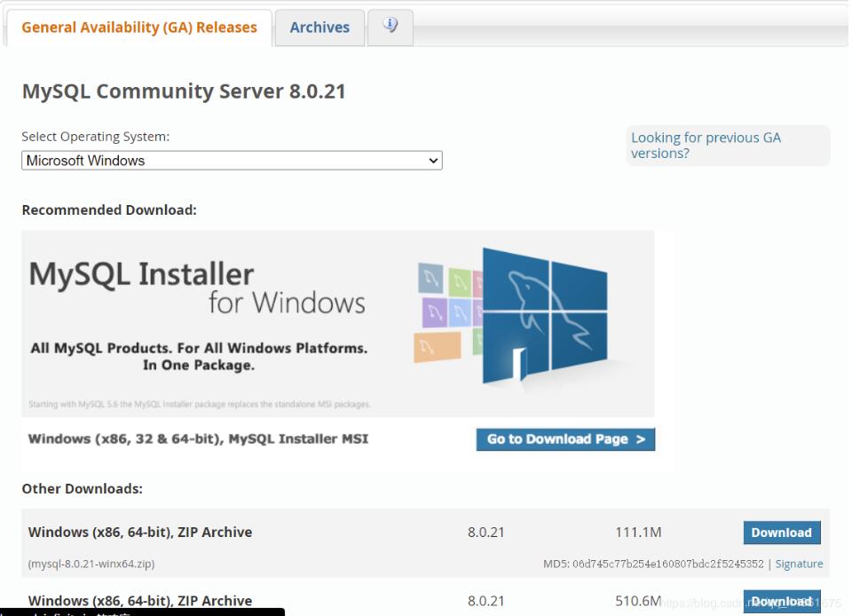Open the info icon tab

pos(390,26)
